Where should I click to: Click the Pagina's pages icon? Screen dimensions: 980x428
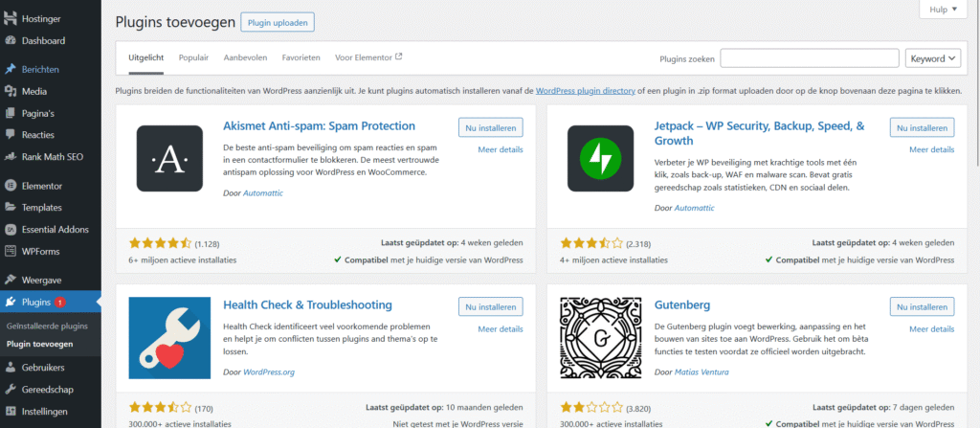coord(11,113)
